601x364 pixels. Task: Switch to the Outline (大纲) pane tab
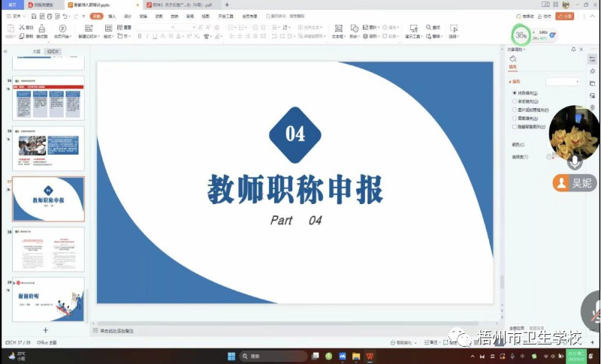coord(36,52)
